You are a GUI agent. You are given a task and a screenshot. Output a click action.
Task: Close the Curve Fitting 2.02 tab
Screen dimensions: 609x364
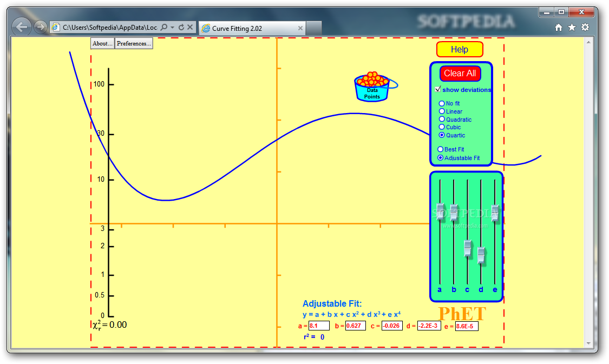coord(300,28)
